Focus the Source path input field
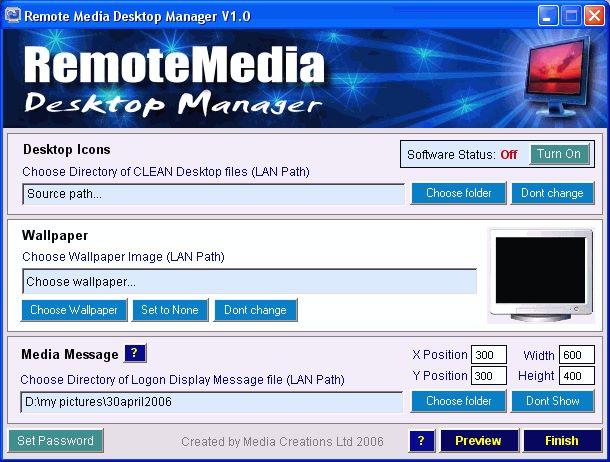Image resolution: width=610 pixels, height=462 pixels. 214,194
